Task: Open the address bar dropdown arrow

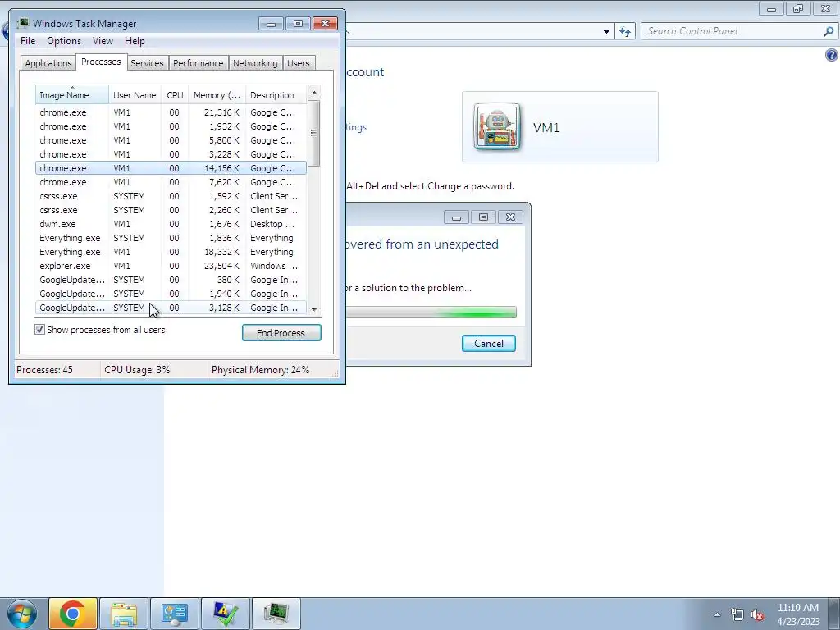Action: [x=606, y=32]
